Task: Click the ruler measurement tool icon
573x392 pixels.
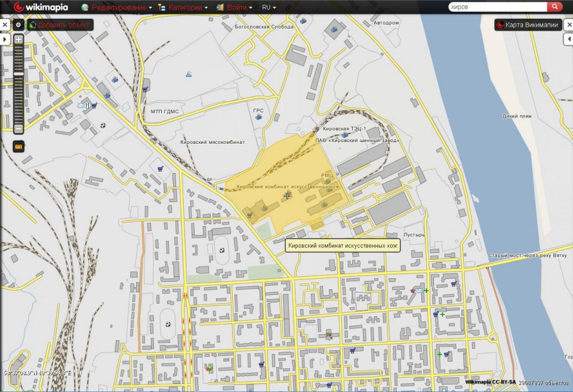Action: (19, 146)
